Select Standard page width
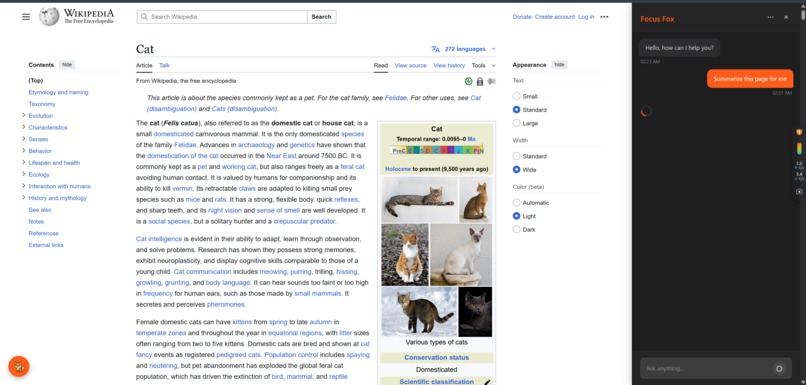 [517, 156]
